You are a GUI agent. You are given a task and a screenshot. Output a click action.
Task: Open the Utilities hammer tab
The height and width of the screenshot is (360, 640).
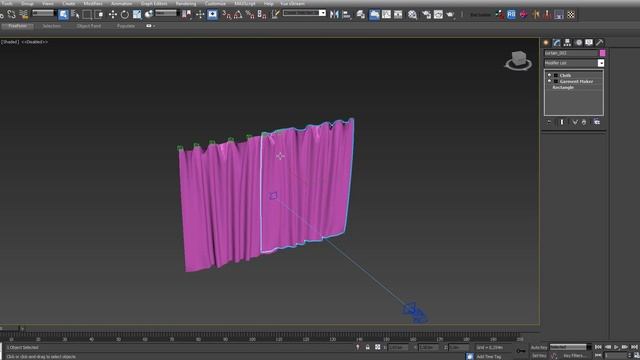tap(600, 42)
